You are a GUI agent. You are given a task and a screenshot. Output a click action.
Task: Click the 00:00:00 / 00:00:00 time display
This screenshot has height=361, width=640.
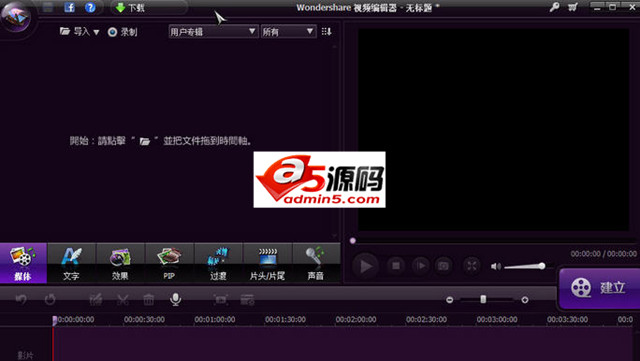pos(604,254)
